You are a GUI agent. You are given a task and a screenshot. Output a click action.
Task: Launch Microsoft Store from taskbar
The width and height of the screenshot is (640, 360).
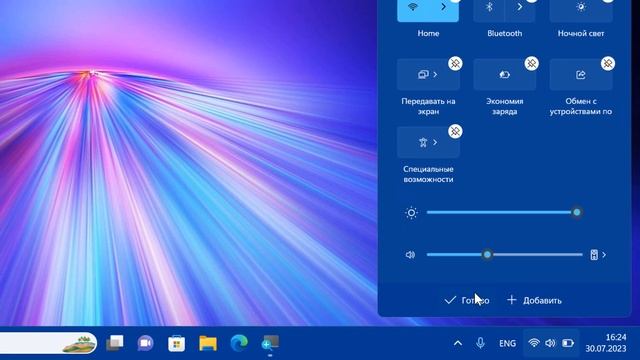[176, 343]
